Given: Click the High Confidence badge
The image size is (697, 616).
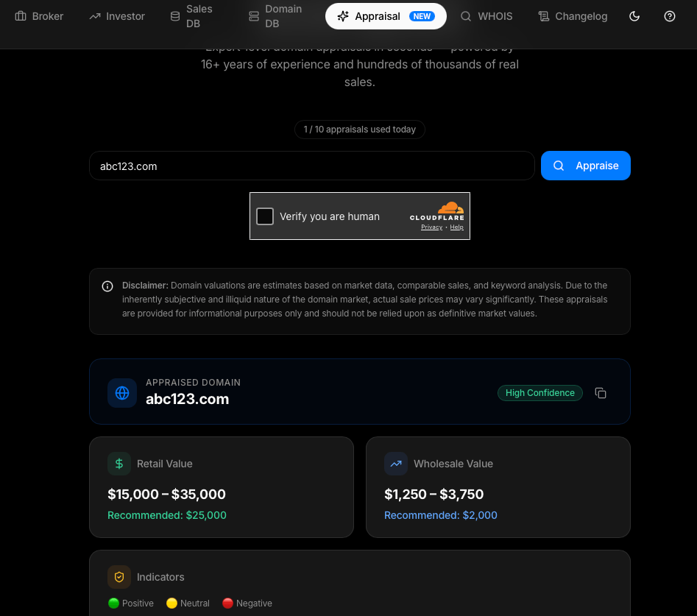Looking at the screenshot, I should 539,393.
